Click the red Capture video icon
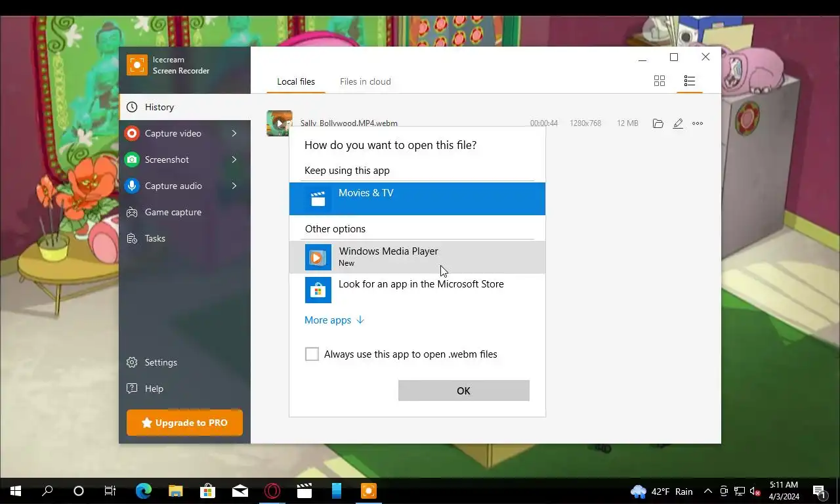The image size is (840, 504). [x=132, y=133]
